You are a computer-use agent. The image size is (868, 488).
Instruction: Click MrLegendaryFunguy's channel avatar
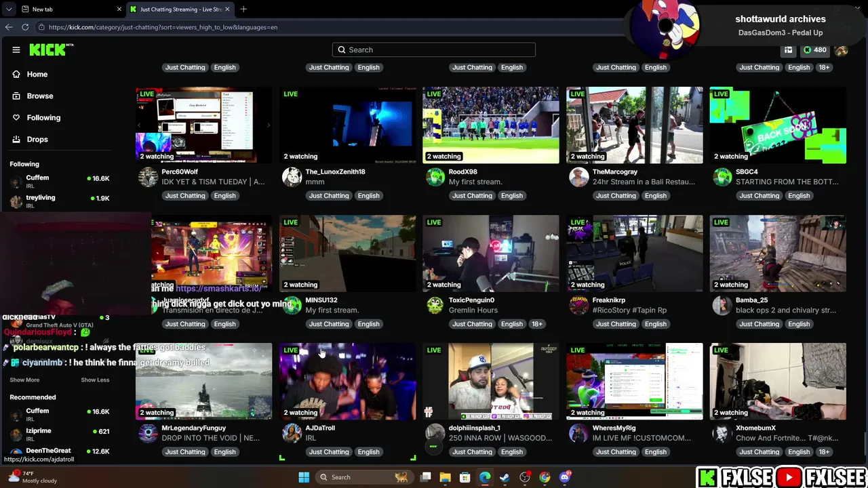tap(148, 433)
